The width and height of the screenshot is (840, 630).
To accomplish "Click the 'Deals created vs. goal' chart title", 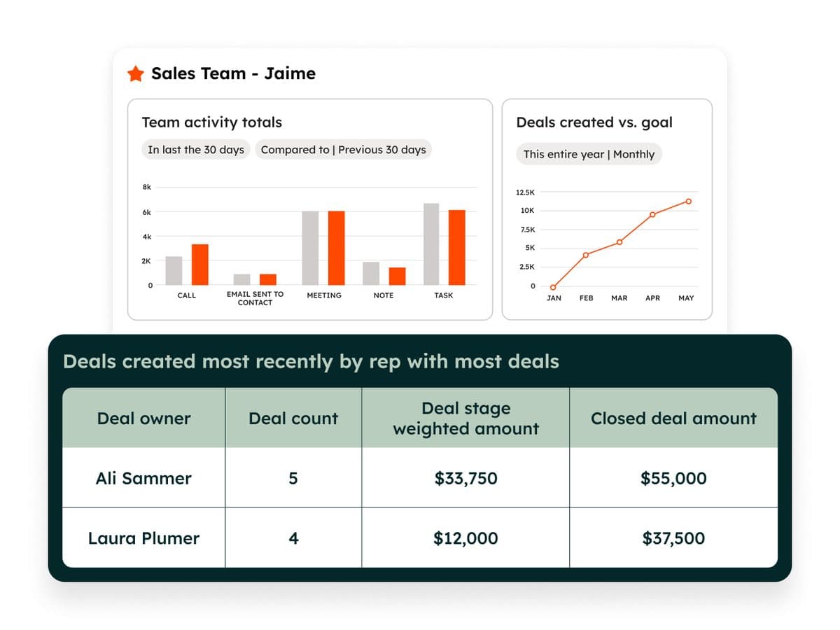I will pyautogui.click(x=594, y=122).
